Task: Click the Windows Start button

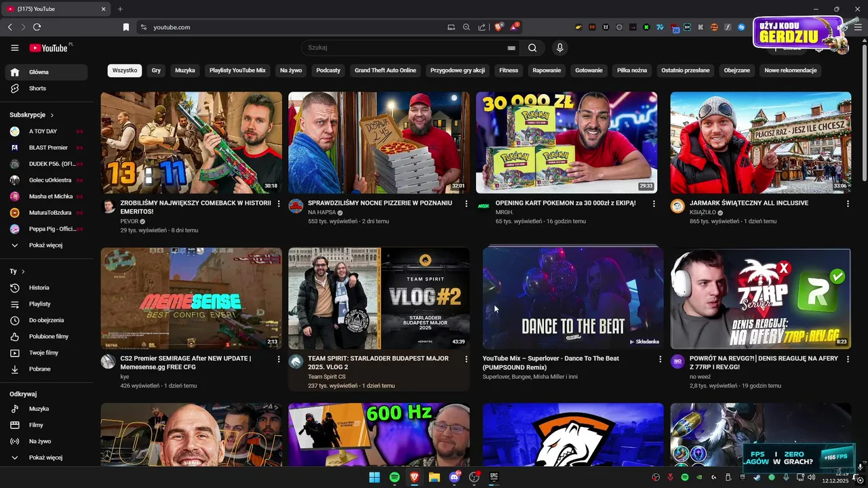Action: point(374,477)
